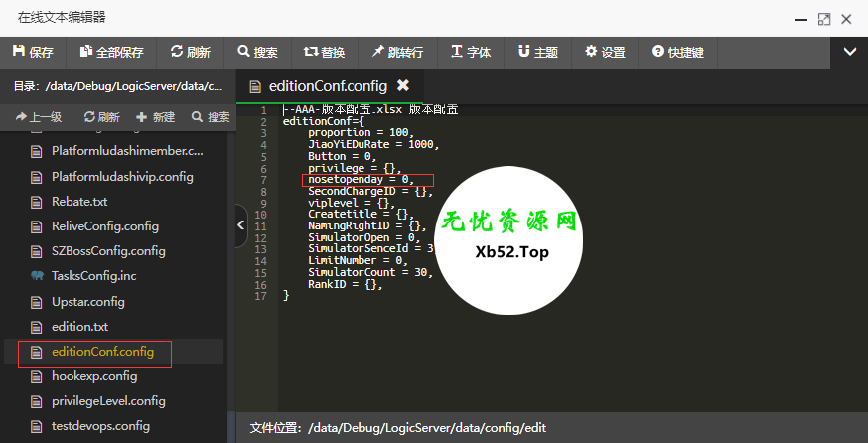Place cursor on 'proportion = 100,' line
Viewport: 868px width, 443px height.
(361, 133)
